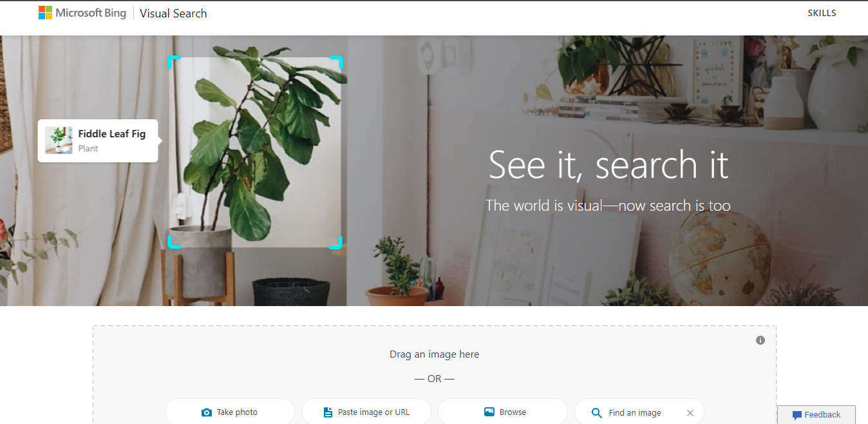Viewport: 868px width, 424px height.
Task: Click the highlighted plant selection box
Action: point(256,152)
